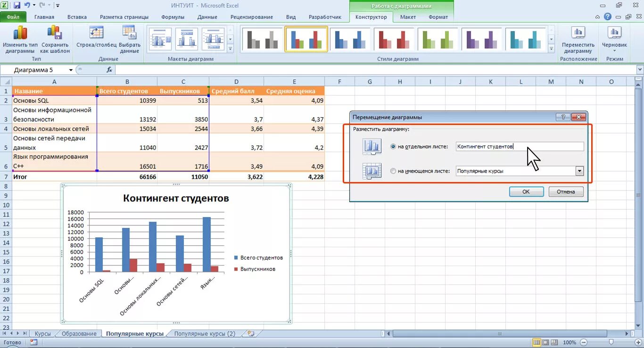Go to the Образование sheet tab
644x348 pixels.
79,333
